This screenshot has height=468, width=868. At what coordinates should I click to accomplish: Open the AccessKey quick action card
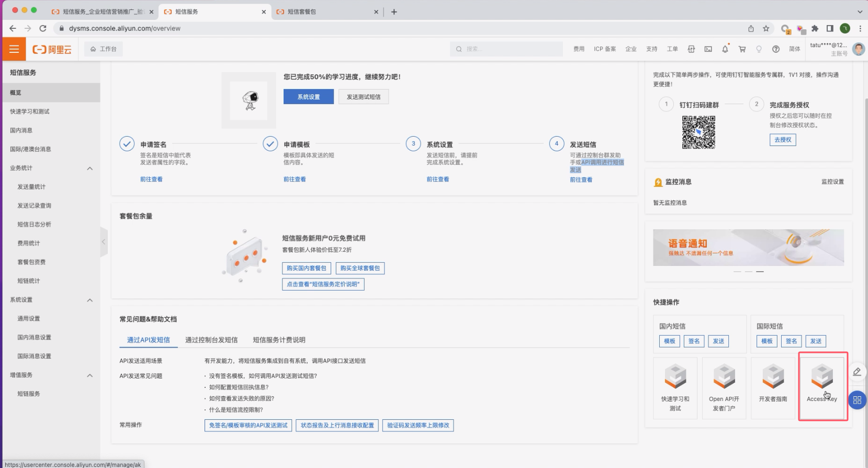tap(822, 388)
